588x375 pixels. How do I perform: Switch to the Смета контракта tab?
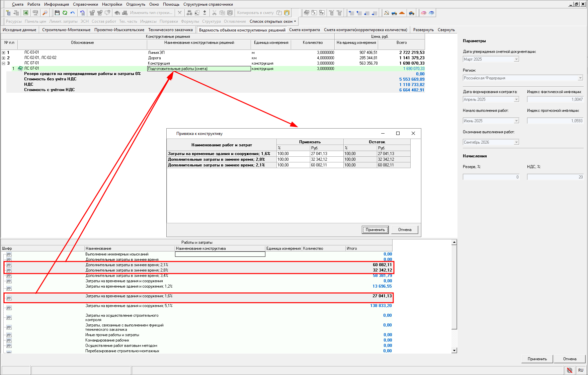304,30
